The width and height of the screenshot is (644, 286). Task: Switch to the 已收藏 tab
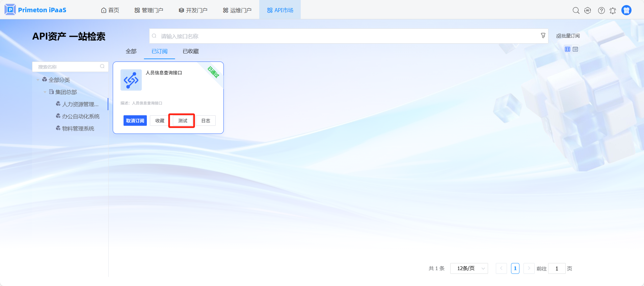click(x=190, y=51)
